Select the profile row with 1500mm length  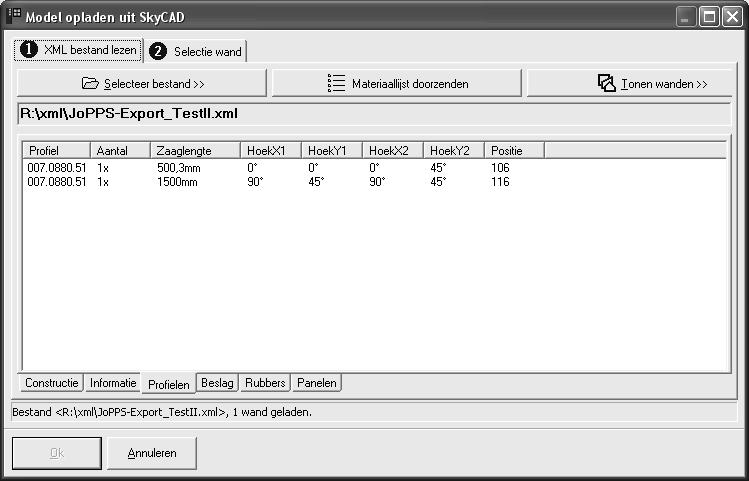coord(374,182)
